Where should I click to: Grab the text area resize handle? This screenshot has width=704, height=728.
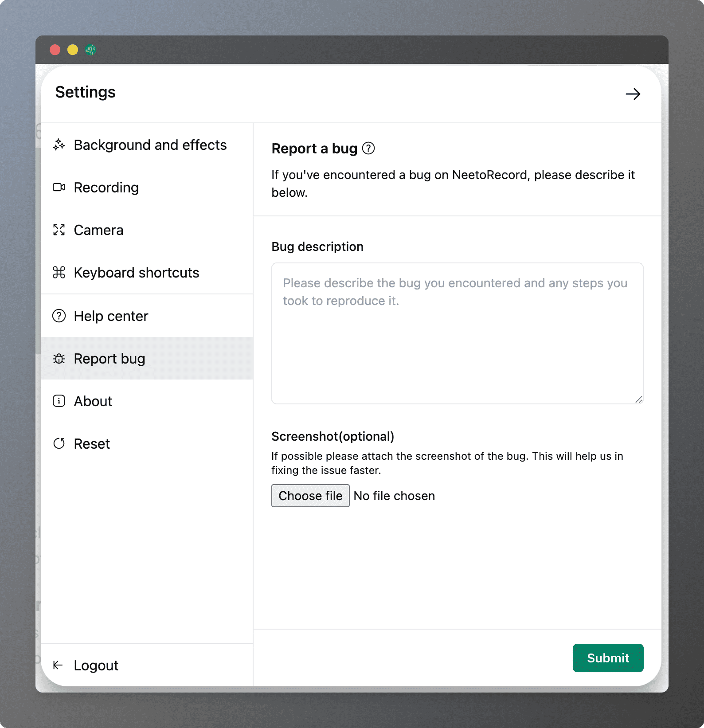pyautogui.click(x=638, y=399)
